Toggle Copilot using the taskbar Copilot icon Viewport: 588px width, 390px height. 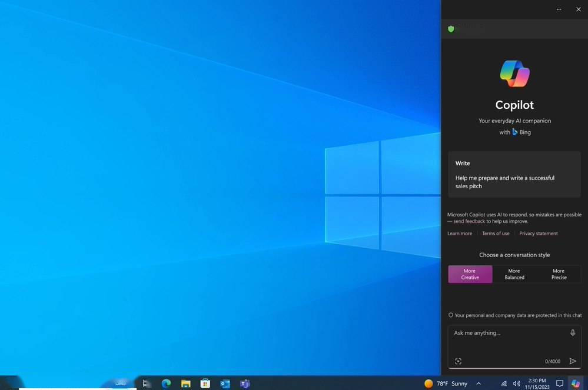click(x=576, y=384)
